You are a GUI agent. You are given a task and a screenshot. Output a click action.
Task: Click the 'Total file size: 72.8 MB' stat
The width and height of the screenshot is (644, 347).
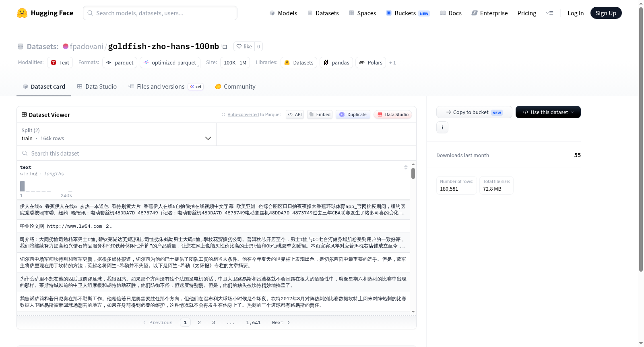(x=496, y=185)
